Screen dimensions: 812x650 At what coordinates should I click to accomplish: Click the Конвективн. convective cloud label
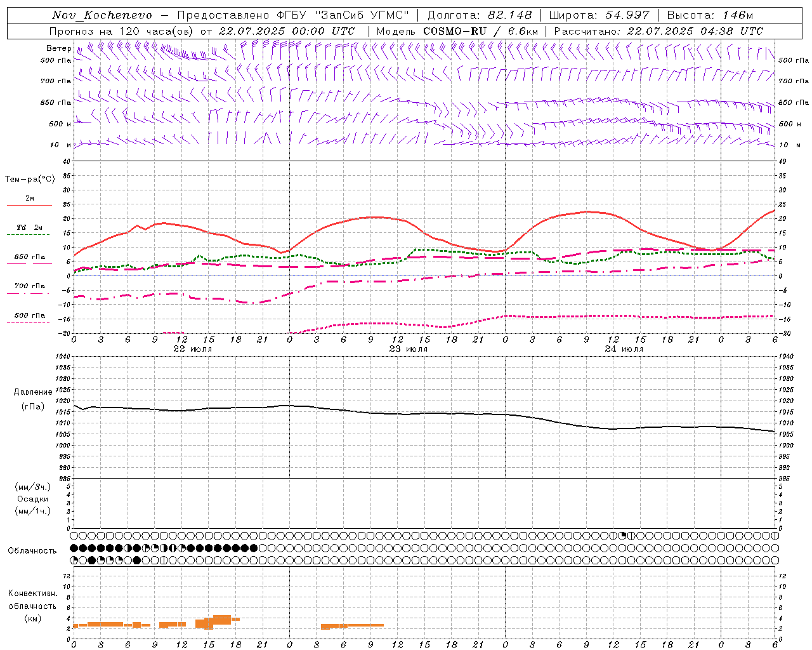[32, 594]
